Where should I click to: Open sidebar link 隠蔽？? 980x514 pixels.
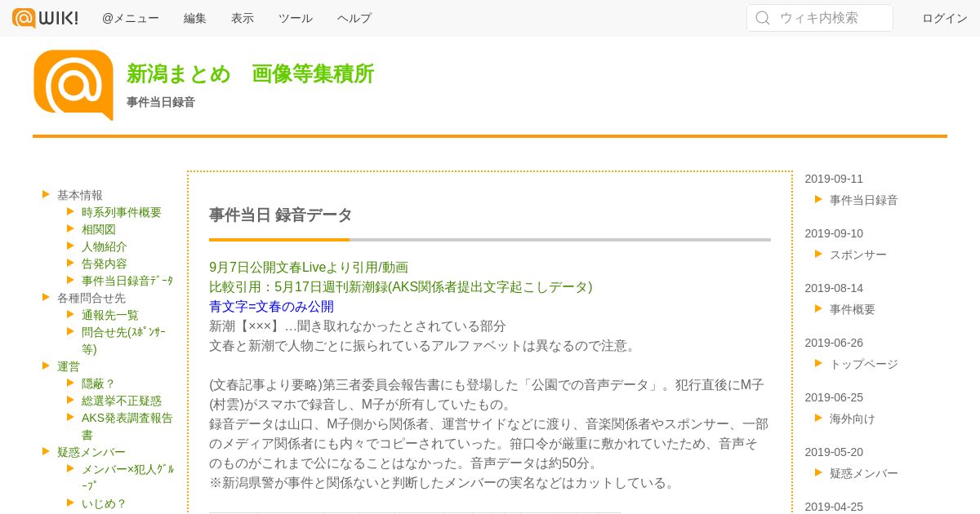pos(99,383)
